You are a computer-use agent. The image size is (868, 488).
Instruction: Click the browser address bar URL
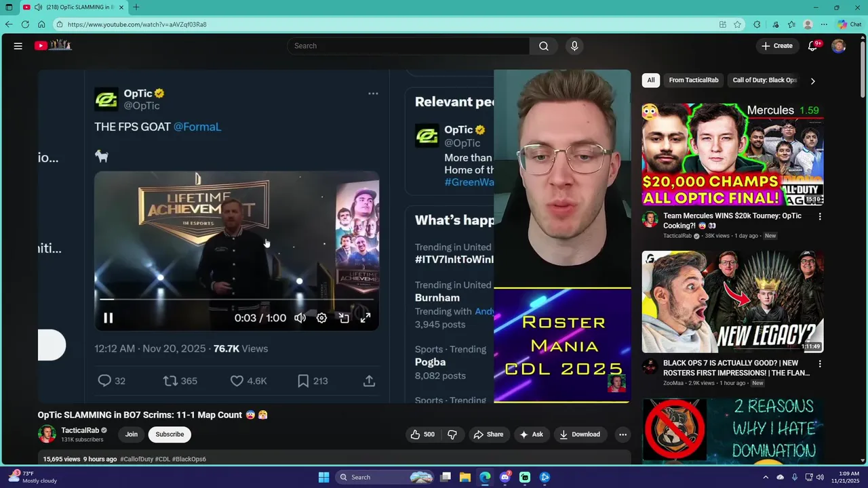137,24
